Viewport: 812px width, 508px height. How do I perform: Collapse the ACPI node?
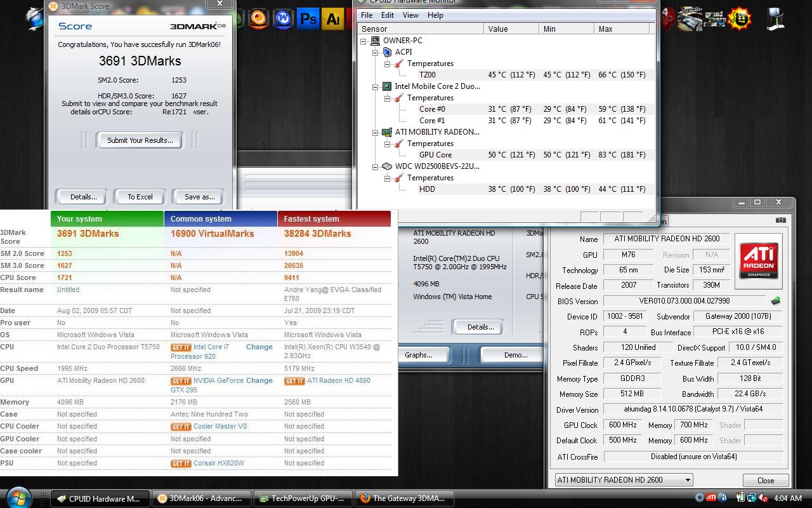coord(376,52)
